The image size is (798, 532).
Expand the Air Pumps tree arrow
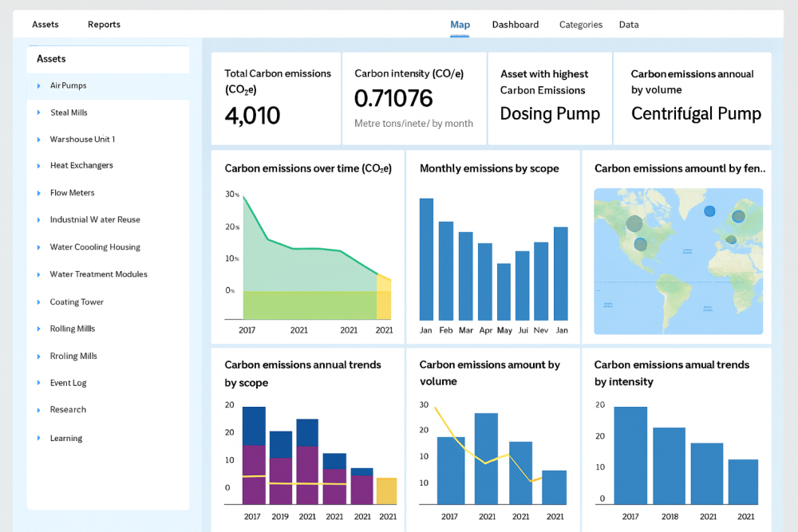tap(38, 86)
